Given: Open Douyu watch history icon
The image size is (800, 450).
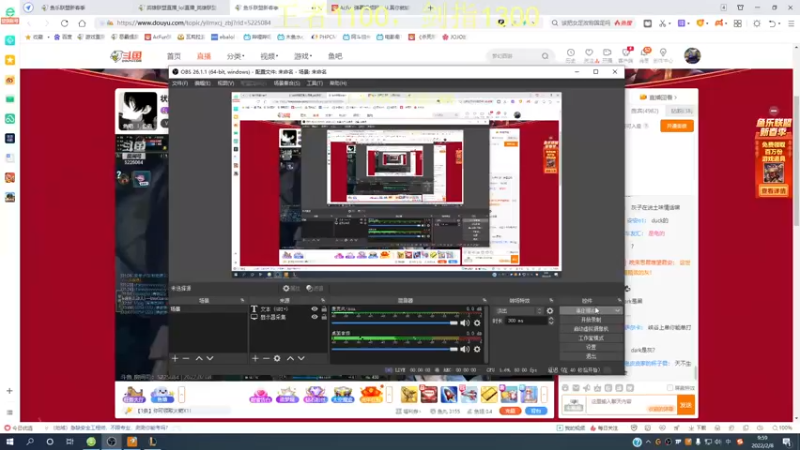Looking at the screenshot, I should click(570, 55).
